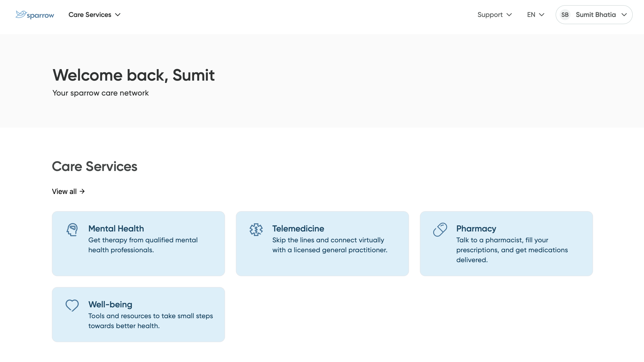Click the Well-being service card
The image size is (644, 362).
click(138, 314)
